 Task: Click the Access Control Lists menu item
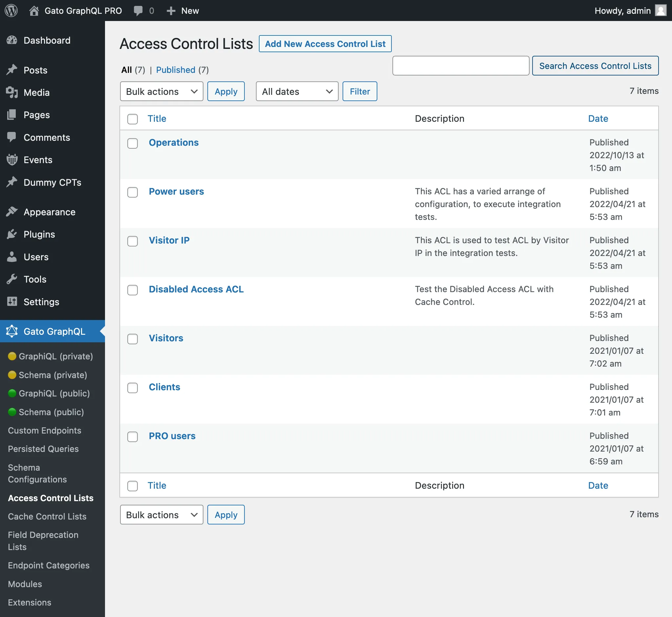(51, 498)
